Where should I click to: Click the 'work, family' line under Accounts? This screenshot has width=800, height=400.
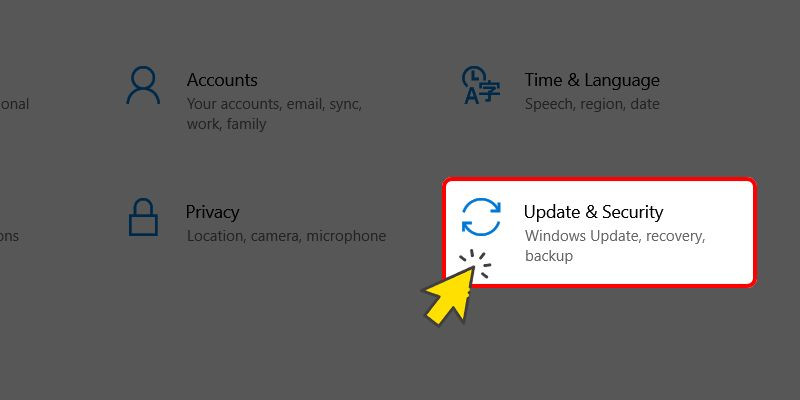coord(226,124)
